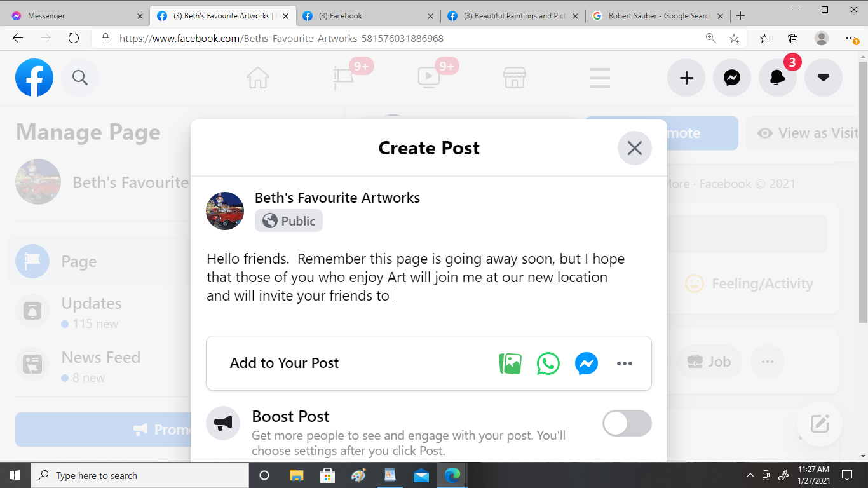Open the zoom magnifier in address bar
868x488 pixels.
[x=711, y=38]
